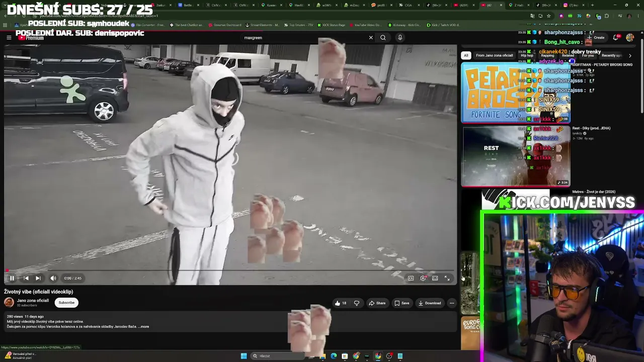Select the Hip hop filter chip
The height and width of the screenshot is (362, 644).
[527, 55]
